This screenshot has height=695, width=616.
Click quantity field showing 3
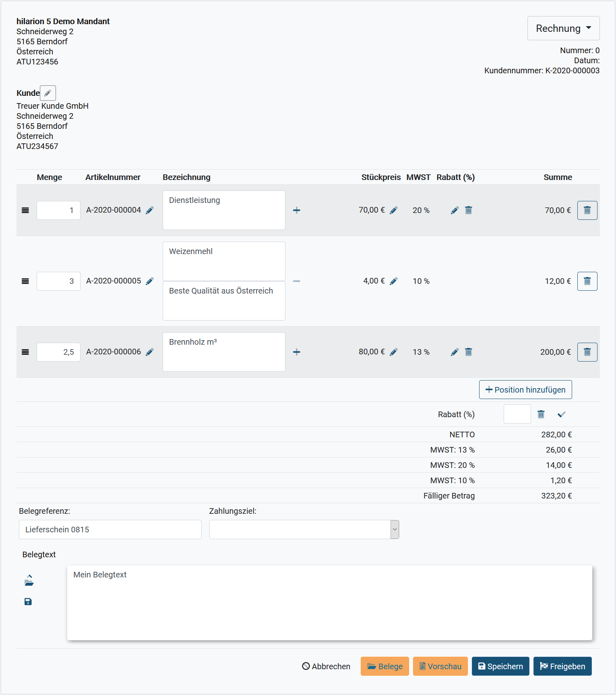coord(58,281)
